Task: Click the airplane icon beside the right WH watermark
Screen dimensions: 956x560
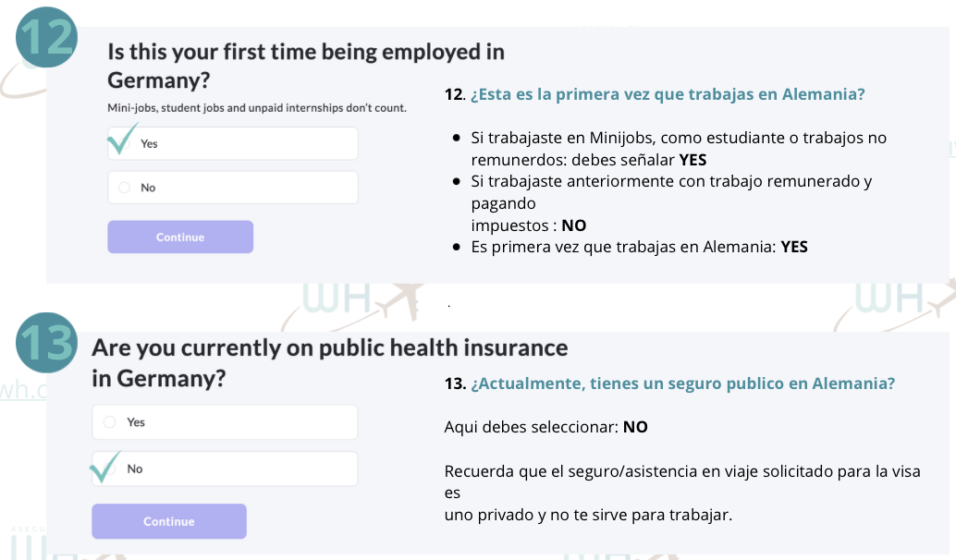Action: [943, 298]
